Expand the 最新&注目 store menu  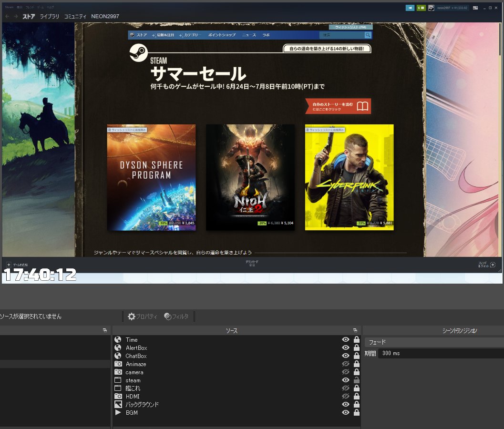coord(163,35)
